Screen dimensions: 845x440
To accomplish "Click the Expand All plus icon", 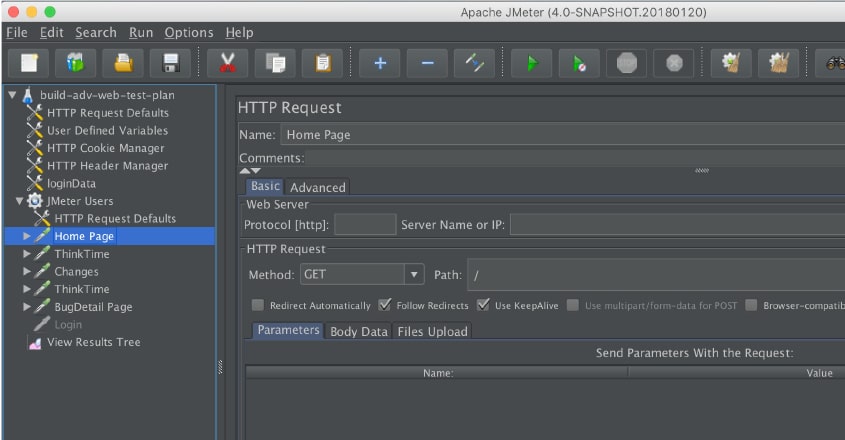I will click(380, 63).
